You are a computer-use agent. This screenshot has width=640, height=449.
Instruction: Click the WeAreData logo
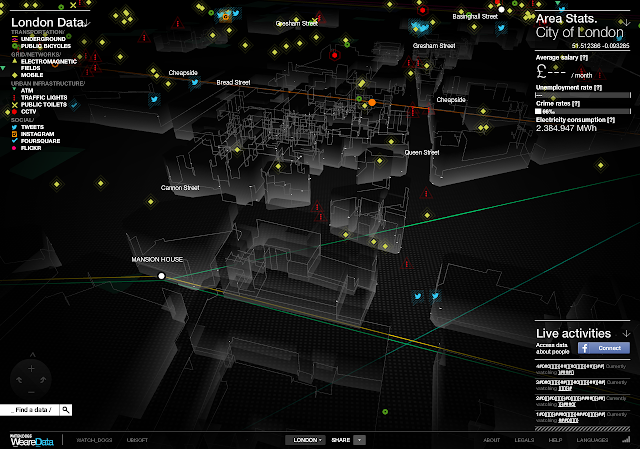pos(32,441)
